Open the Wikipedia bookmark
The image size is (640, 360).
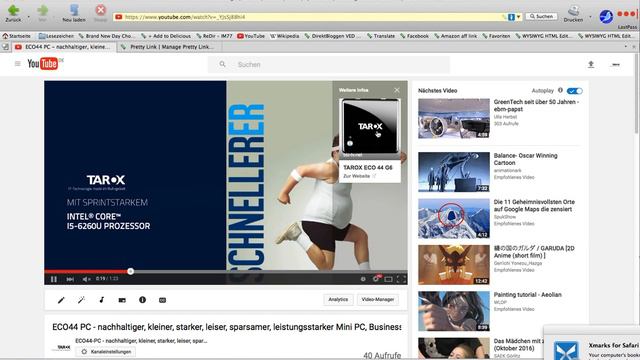click(x=284, y=36)
